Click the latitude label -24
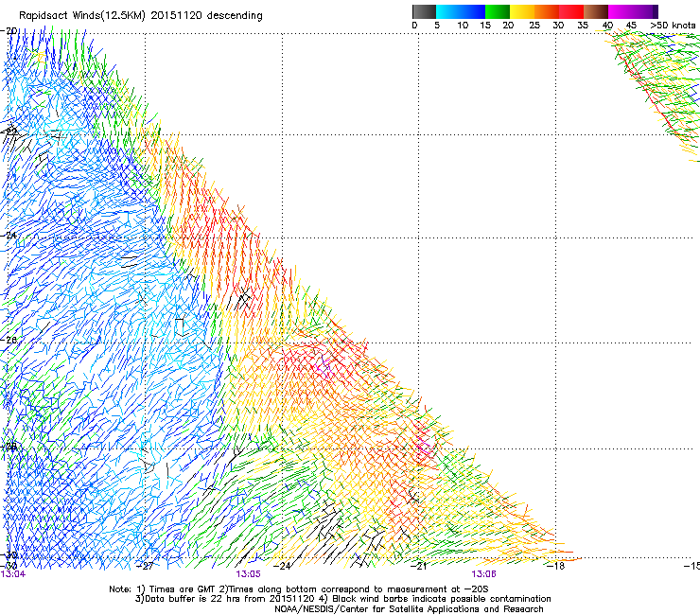 click(x=9, y=235)
